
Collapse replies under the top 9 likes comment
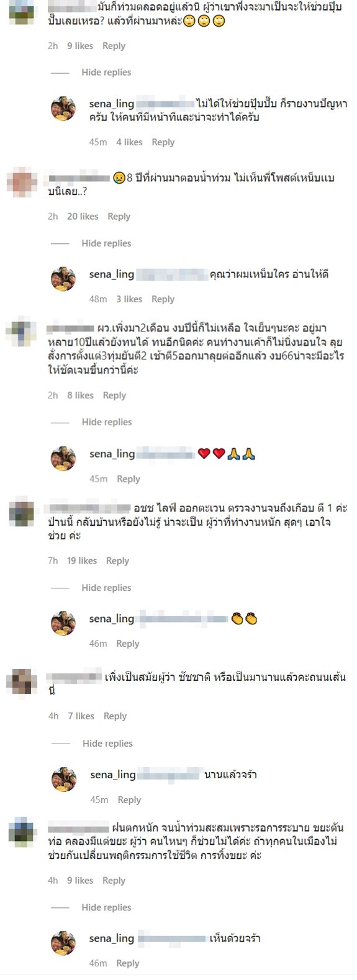tap(106, 73)
